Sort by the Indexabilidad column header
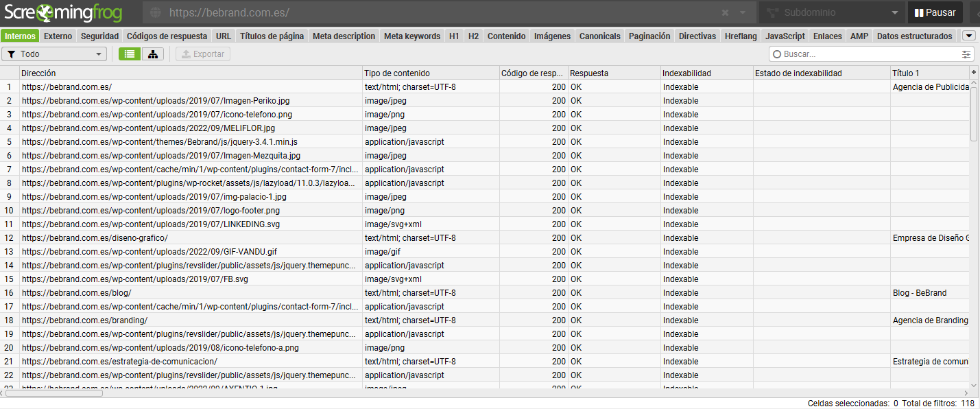 (x=706, y=73)
